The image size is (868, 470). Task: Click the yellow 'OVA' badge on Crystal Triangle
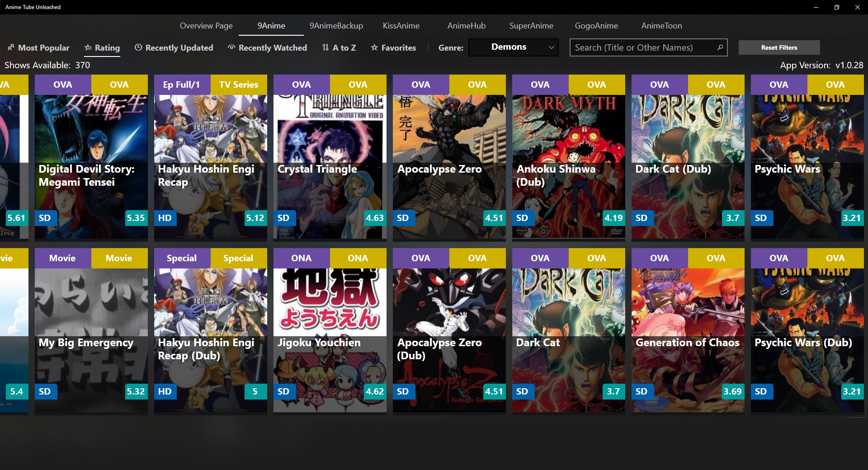tap(358, 85)
